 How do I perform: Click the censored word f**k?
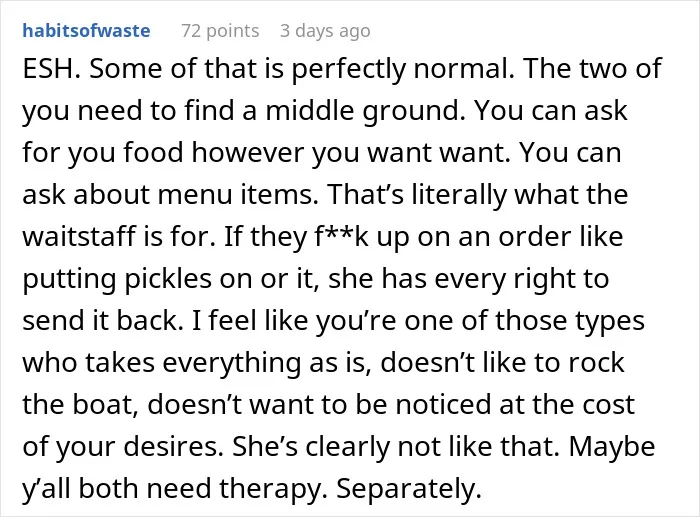(342, 237)
